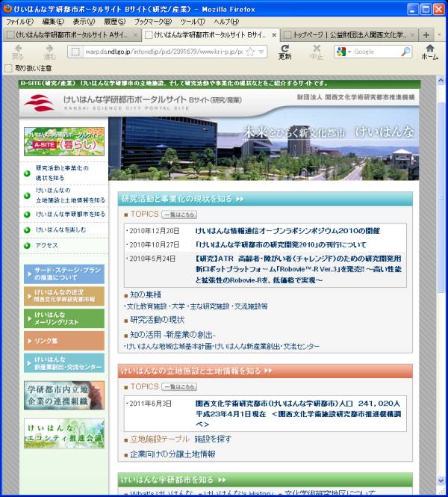Switch to the トップページ 公益財団法人 tab
Viewport: 448px width, 497px height.
(347, 35)
